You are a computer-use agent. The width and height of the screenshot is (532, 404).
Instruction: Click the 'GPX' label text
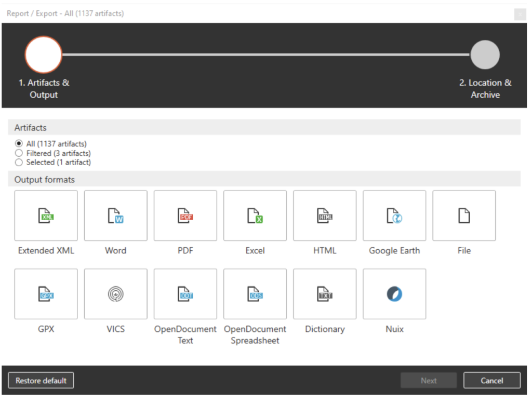46,329
